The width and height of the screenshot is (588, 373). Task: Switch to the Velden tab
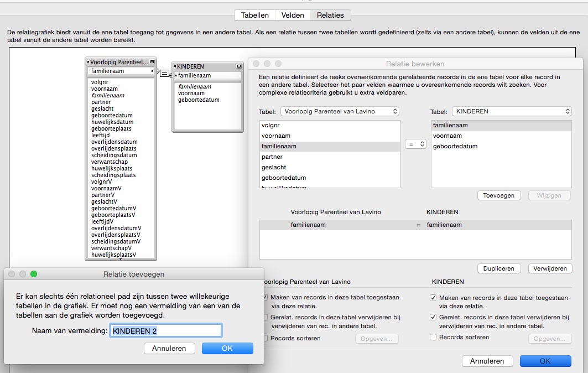point(293,15)
